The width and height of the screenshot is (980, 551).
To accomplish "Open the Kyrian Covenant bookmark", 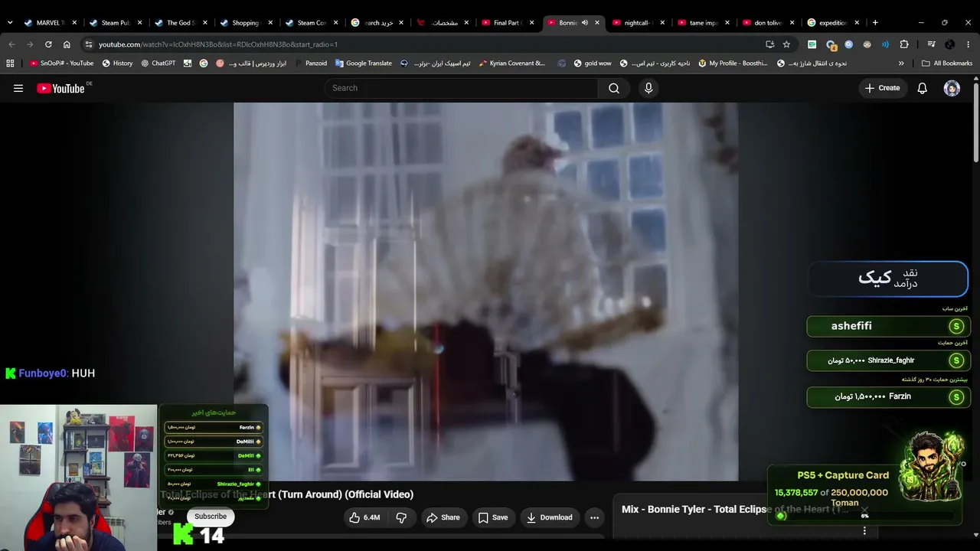I will click(x=512, y=64).
